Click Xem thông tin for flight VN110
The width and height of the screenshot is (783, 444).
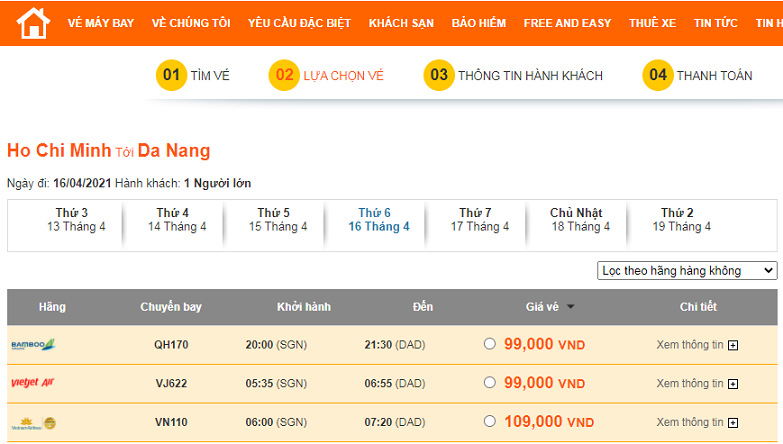tap(690, 423)
